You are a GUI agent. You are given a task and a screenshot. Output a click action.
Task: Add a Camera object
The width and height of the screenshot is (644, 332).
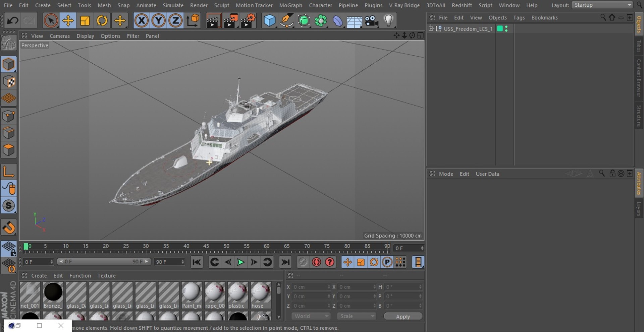click(x=371, y=21)
